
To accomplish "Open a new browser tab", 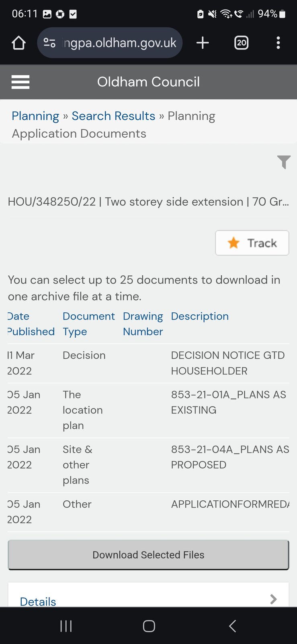I will [x=203, y=43].
